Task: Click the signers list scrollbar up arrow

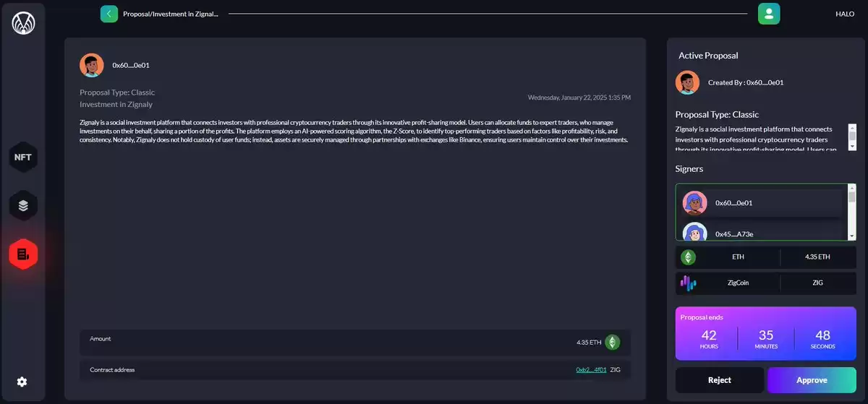Action: (x=851, y=188)
